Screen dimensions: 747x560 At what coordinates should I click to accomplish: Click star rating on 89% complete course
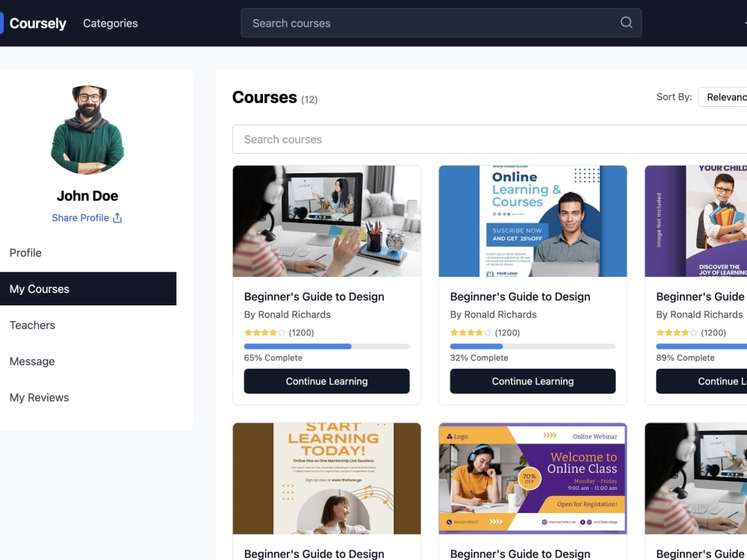tap(677, 332)
